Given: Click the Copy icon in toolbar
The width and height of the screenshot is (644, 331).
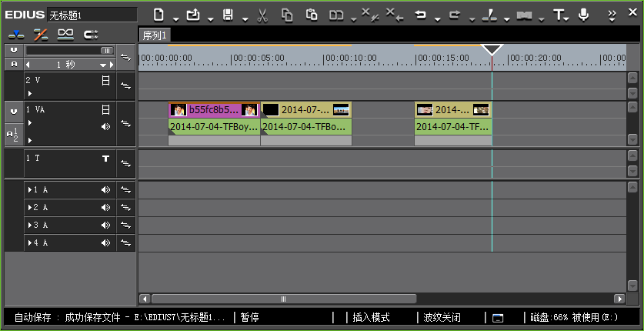Looking at the screenshot, I should tap(287, 15).
